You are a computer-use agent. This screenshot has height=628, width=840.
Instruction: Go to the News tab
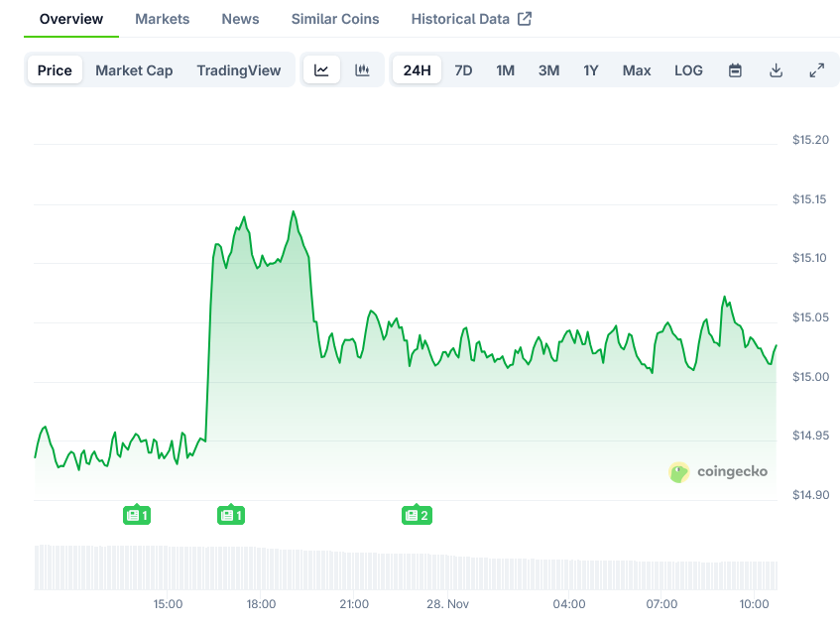click(240, 19)
